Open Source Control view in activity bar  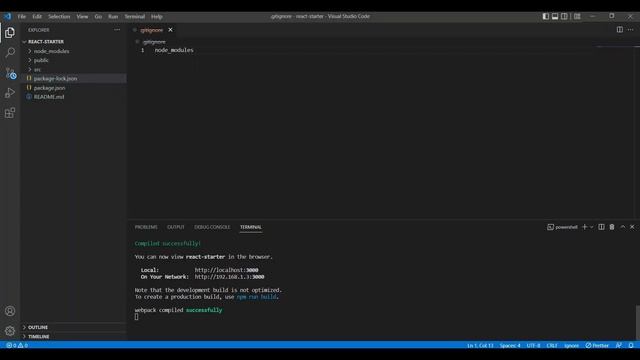[10, 73]
